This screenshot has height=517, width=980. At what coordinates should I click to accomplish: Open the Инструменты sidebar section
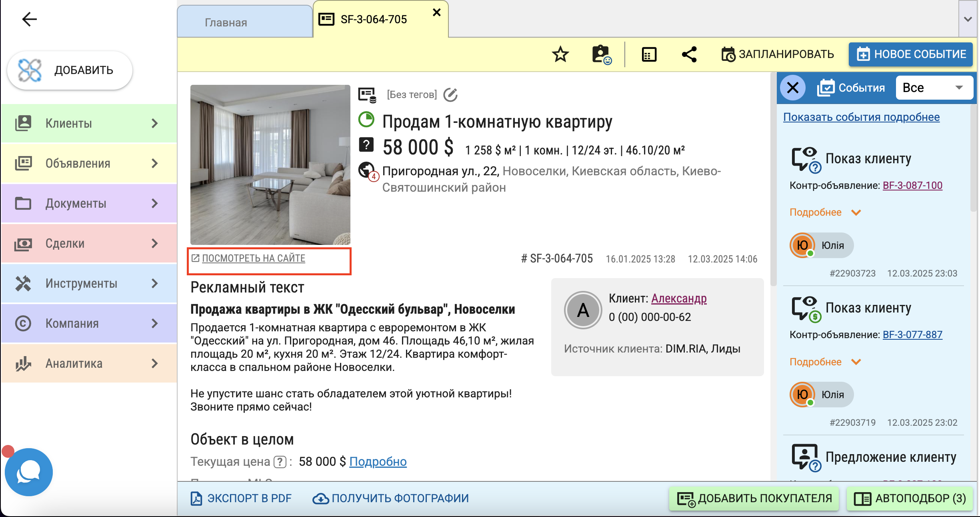click(89, 283)
